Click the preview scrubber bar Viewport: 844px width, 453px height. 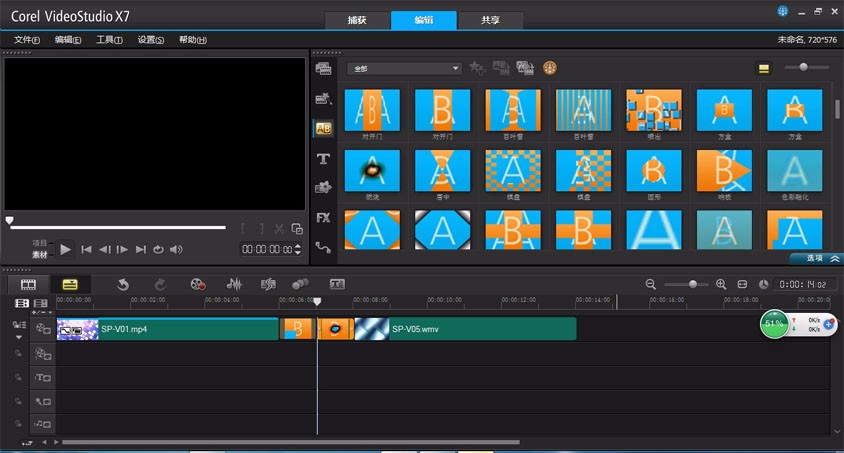[117, 228]
